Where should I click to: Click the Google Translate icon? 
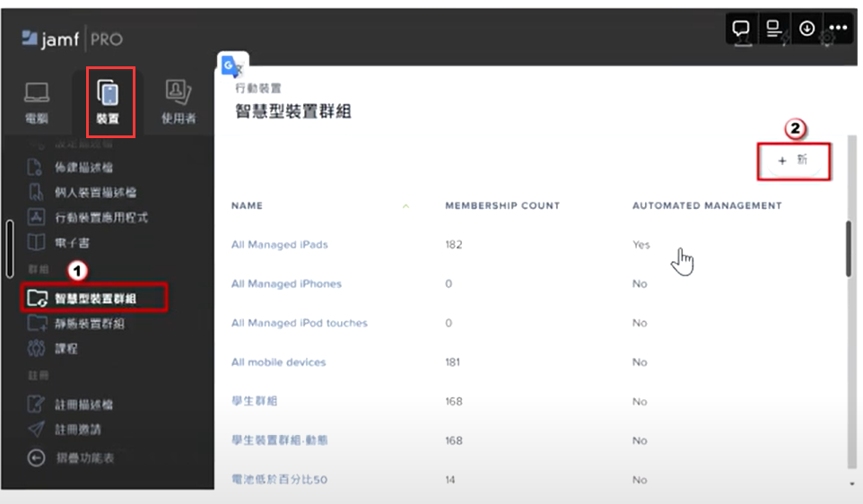click(x=232, y=66)
